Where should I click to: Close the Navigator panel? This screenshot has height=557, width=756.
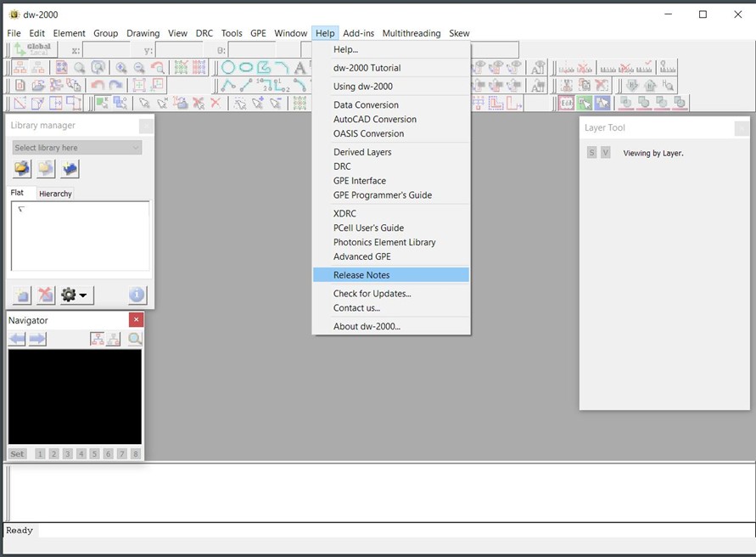pos(136,319)
